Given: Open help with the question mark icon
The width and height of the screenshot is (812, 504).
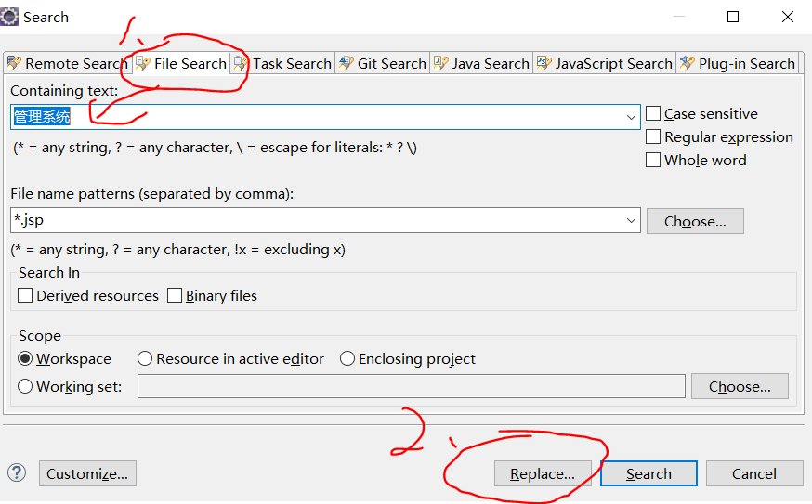Looking at the screenshot, I should 17,473.
